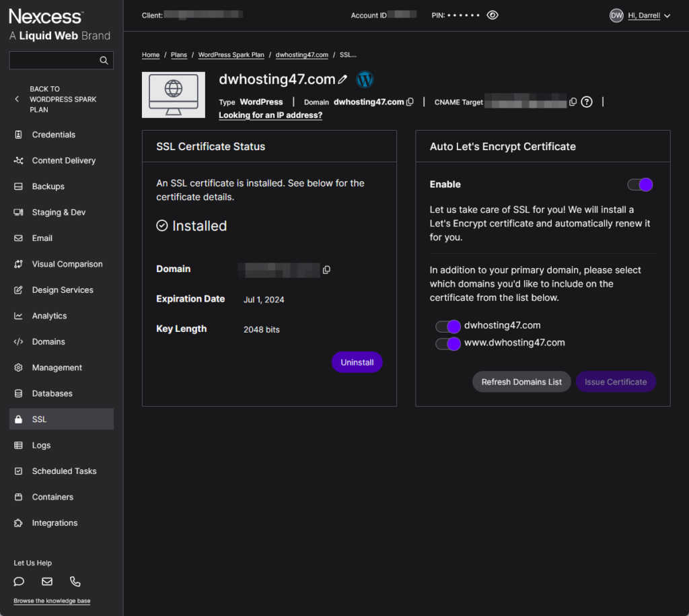The height and width of the screenshot is (616, 689).
Task: Click the back arrow to WordPress Spark Plan
Action: (17, 99)
